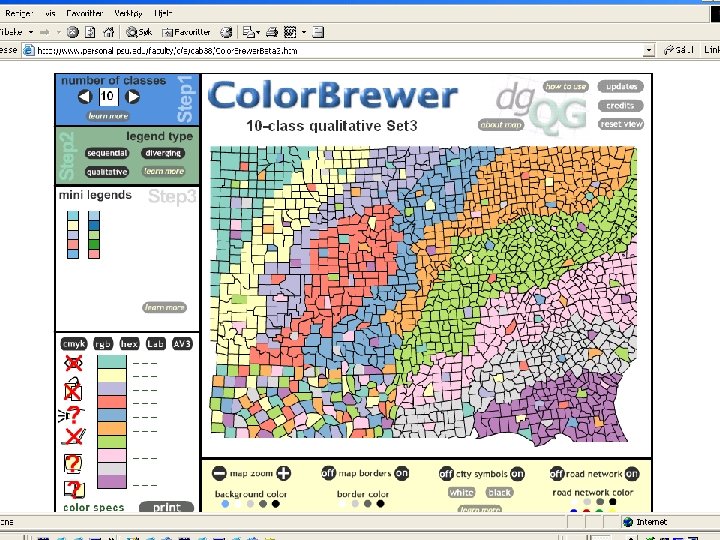Click the crossed-out eye colorblind icon
Viewport: 720px width, 540px height.
[x=73, y=363]
